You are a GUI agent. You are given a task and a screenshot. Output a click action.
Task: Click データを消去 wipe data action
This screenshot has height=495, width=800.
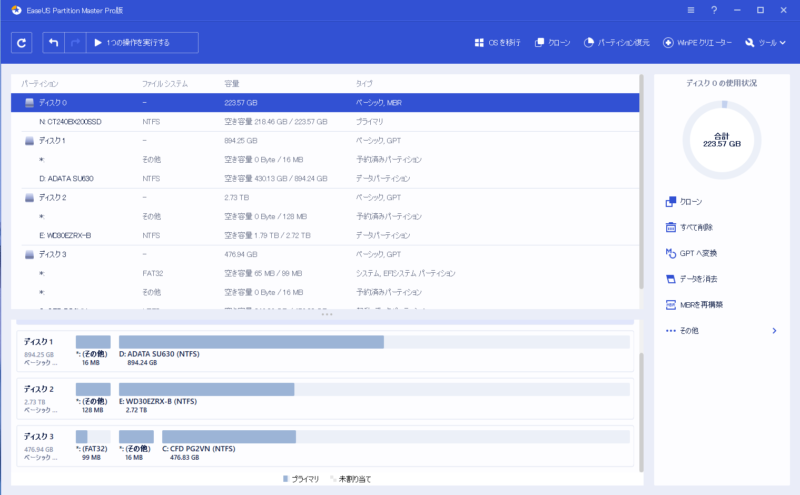point(698,279)
